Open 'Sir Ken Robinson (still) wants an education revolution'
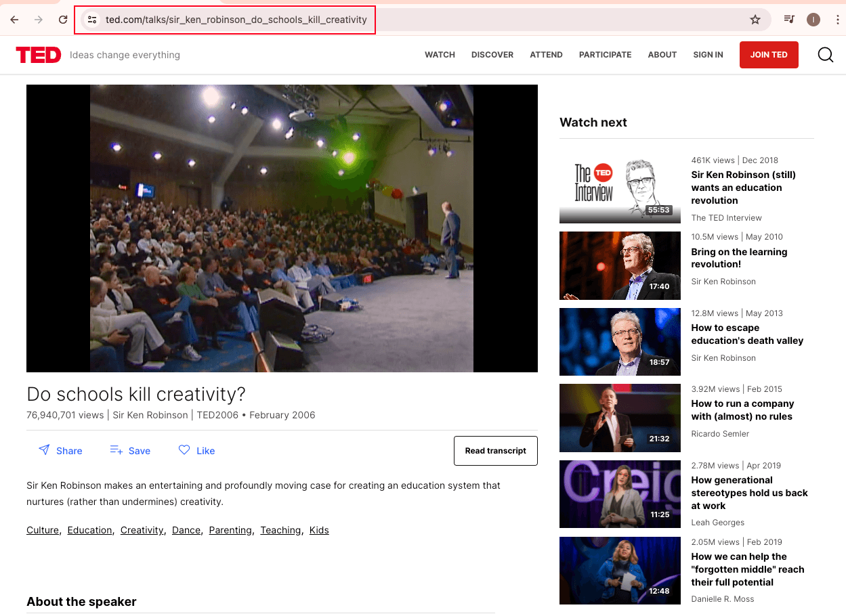846x616 pixels. (744, 188)
